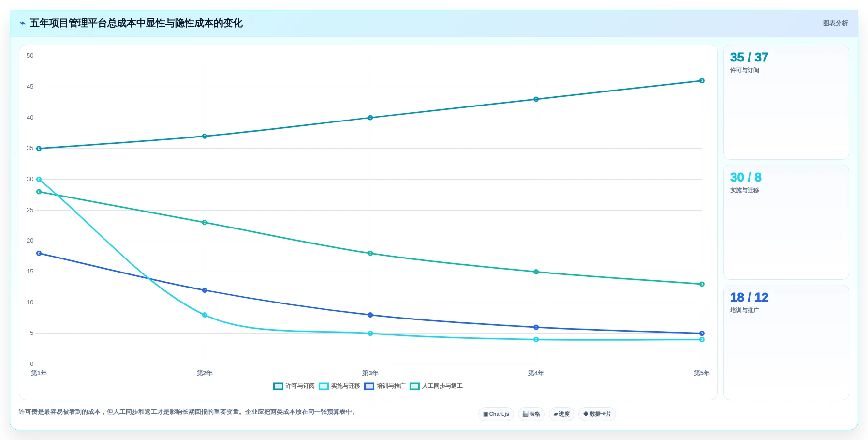Toggle the 人工同步与返工 legend series
This screenshot has height=440, width=868.
click(436, 386)
